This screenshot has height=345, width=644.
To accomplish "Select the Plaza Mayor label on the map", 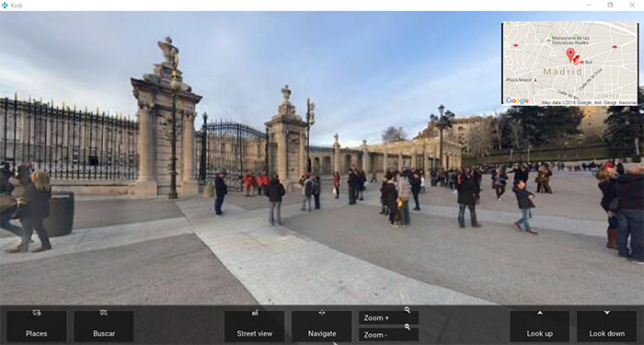I will point(519,80).
